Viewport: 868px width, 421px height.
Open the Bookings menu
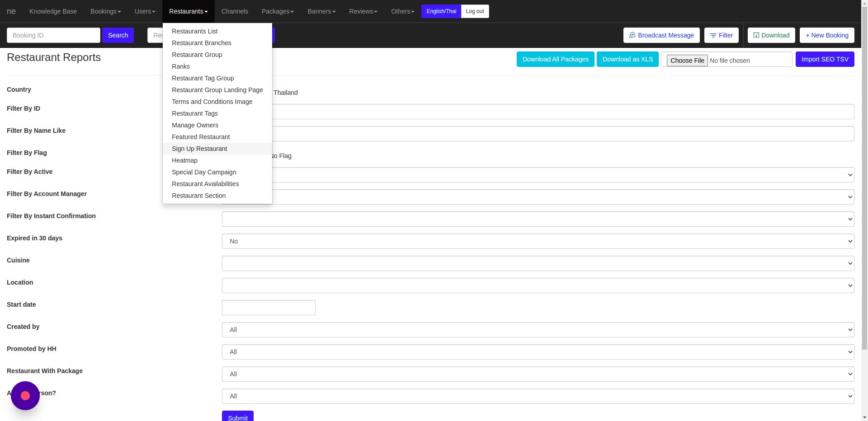(105, 11)
